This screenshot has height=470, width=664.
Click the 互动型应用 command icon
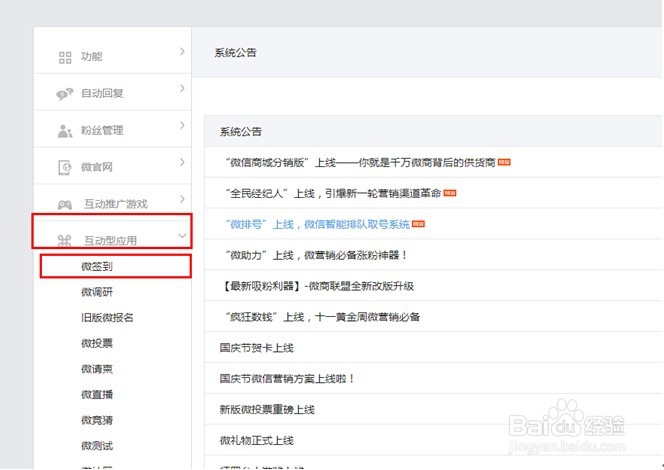[x=64, y=241]
